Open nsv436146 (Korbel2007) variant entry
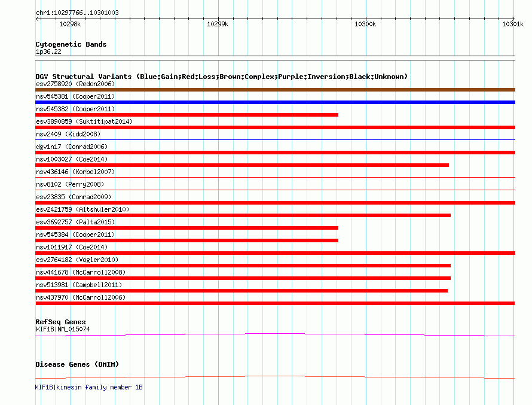The width and height of the screenshot is (532, 405). pos(75,172)
